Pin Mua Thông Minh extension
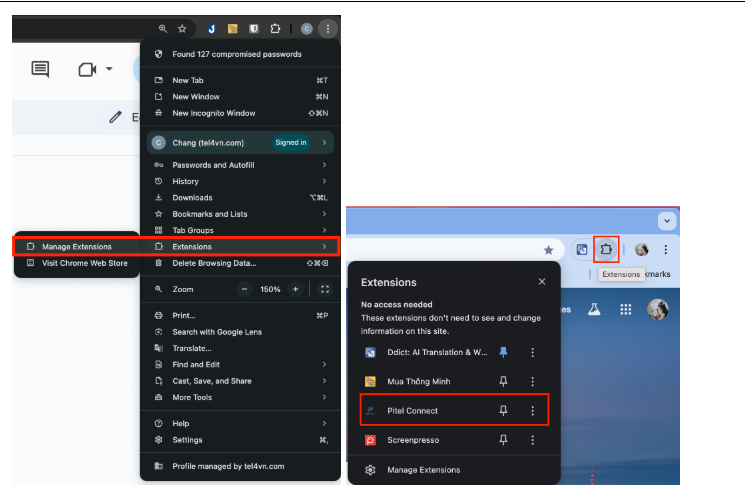This screenshot has height=498, width=745. tap(503, 381)
